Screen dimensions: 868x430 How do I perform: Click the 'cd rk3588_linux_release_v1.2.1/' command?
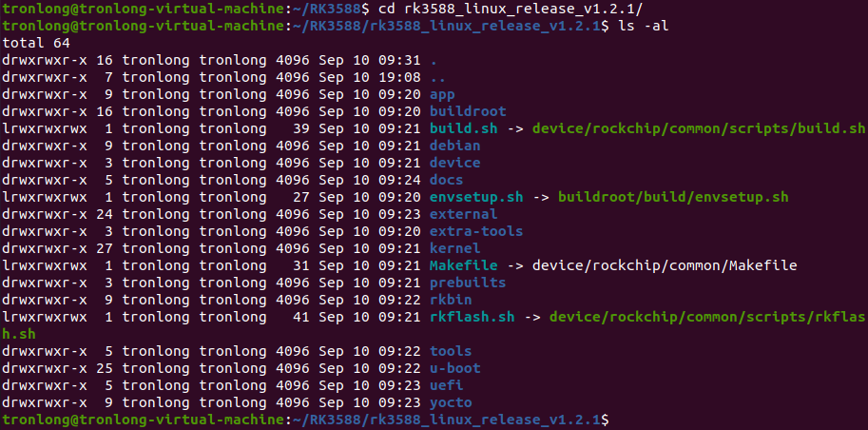click(511, 9)
